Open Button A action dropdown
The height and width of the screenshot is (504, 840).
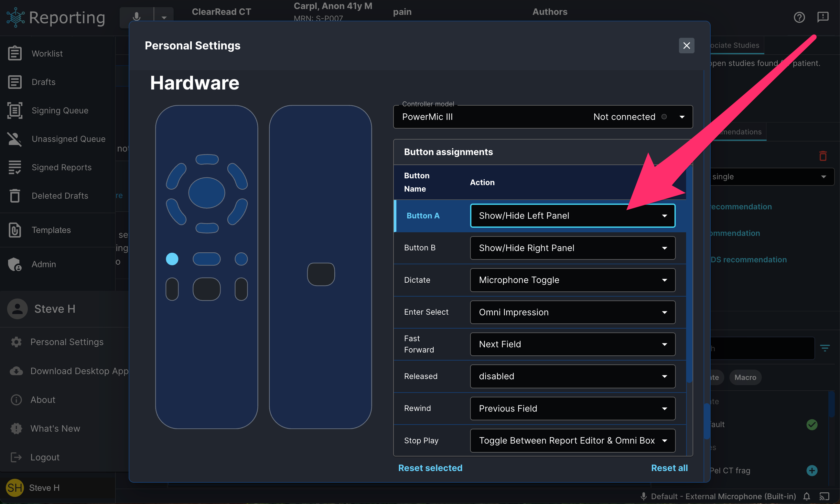coord(573,216)
